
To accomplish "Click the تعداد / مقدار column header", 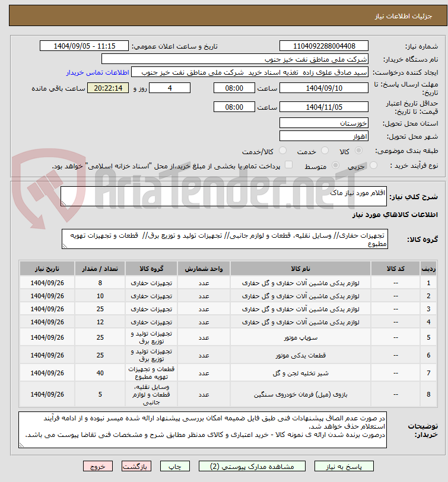I will tap(100, 269).
